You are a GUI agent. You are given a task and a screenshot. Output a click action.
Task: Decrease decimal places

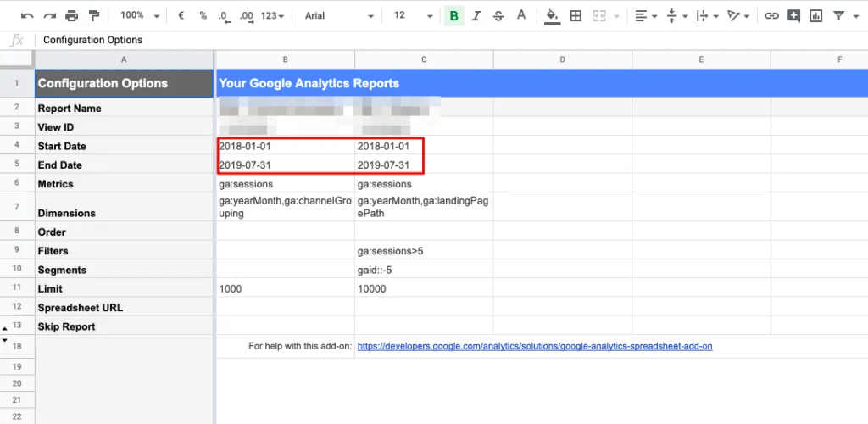point(224,17)
